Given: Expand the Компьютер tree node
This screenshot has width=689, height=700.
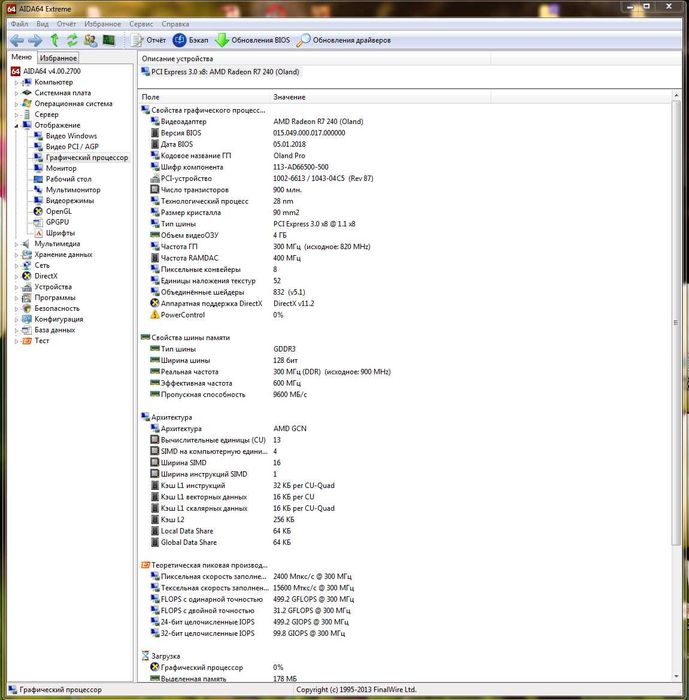Looking at the screenshot, I should point(16,83).
